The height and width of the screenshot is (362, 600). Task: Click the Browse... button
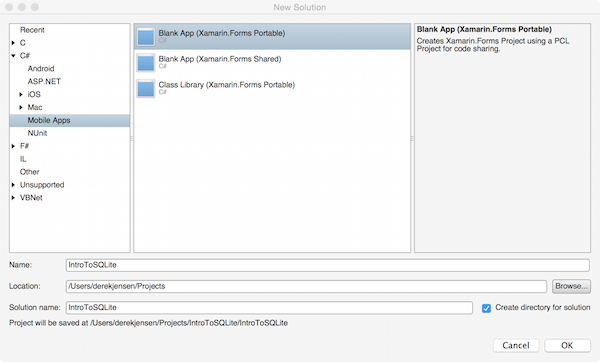pyautogui.click(x=571, y=286)
